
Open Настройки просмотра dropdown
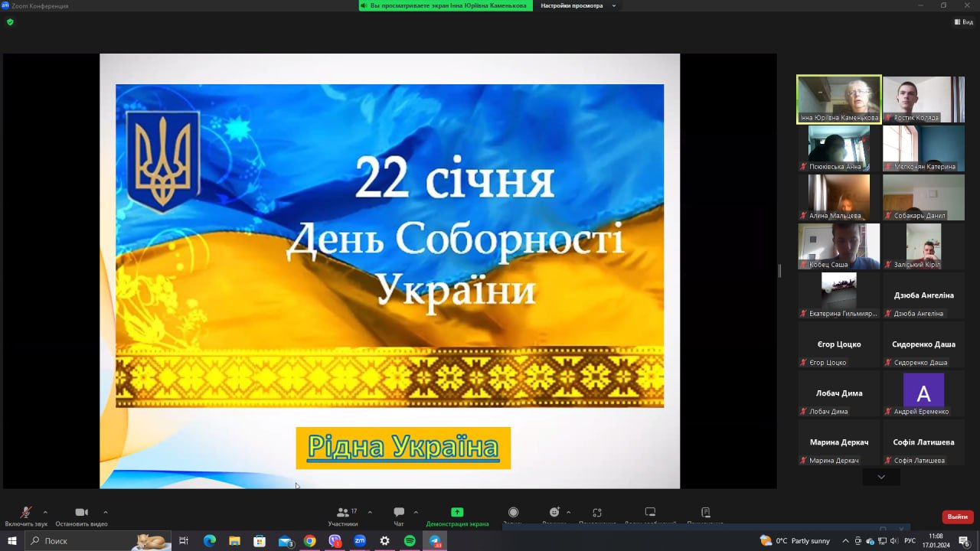[578, 5]
